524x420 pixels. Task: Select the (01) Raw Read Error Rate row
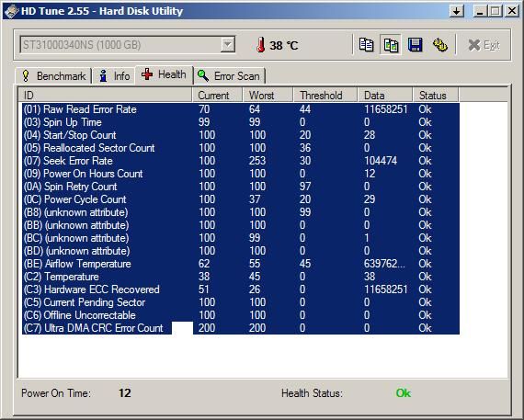pos(241,109)
